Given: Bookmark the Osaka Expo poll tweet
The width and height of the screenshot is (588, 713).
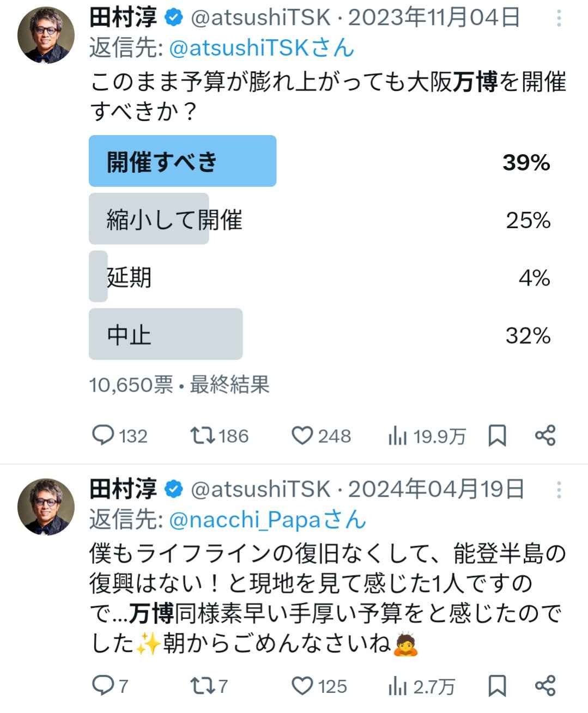Looking at the screenshot, I should [x=497, y=436].
